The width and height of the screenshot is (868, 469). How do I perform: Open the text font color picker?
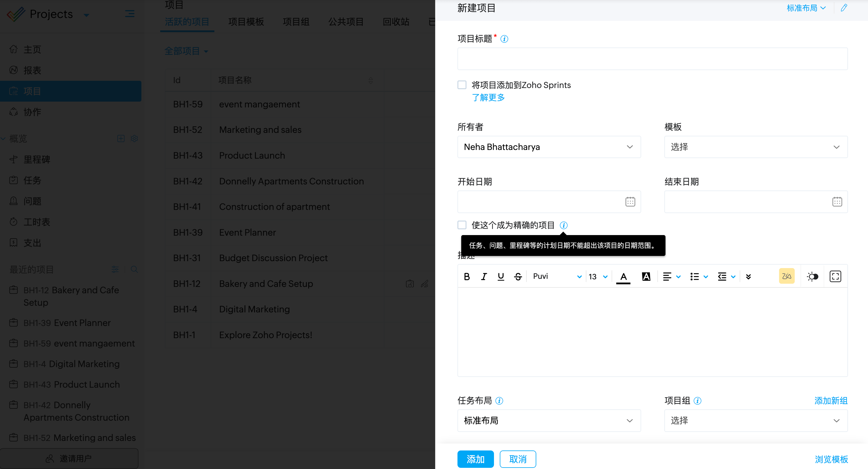623,276
